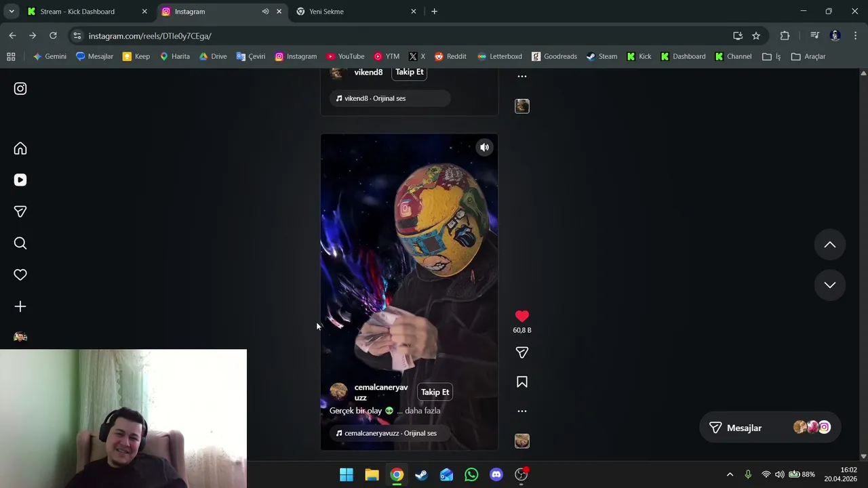This screenshot has height=488, width=868.
Task: Open a new browser tab
Action: [434, 12]
